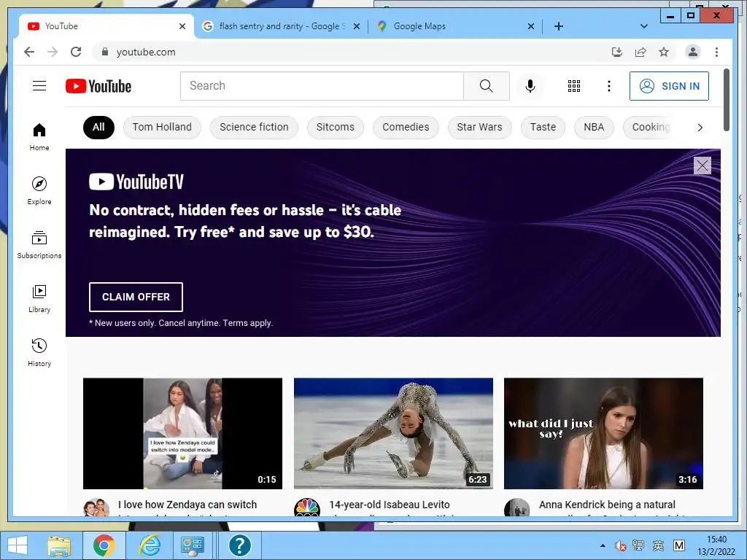
Task: Open Explore in the sidebar
Action: [39, 190]
